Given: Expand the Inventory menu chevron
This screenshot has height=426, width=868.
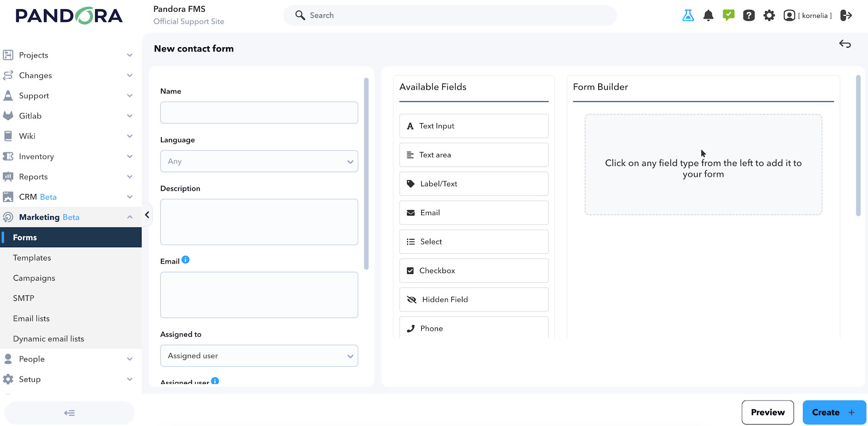Looking at the screenshot, I should click(x=130, y=157).
